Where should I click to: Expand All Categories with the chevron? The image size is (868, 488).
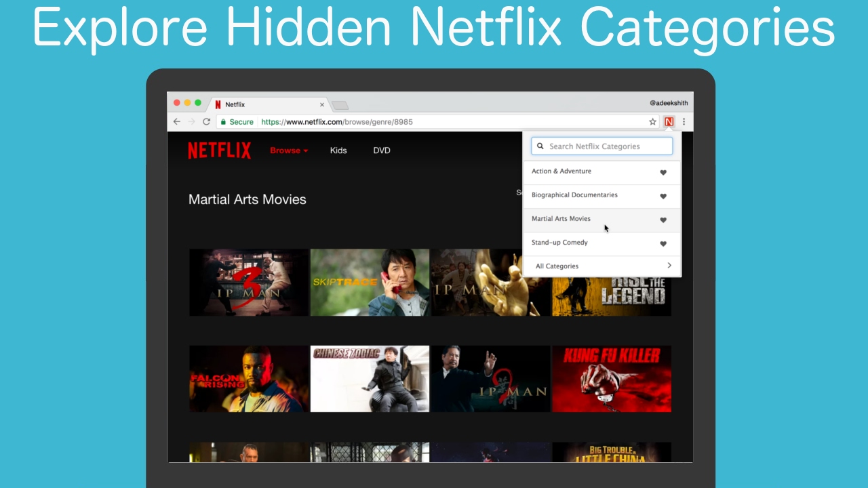(669, 266)
